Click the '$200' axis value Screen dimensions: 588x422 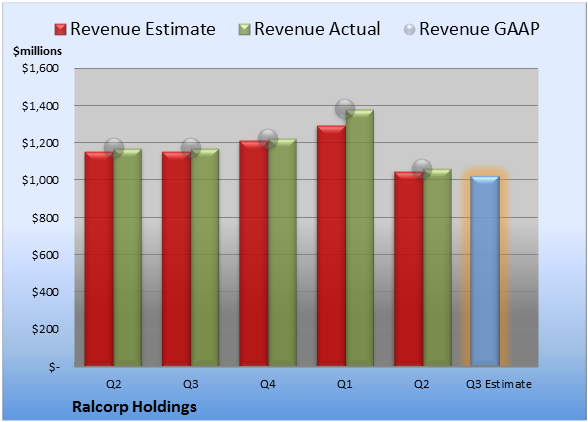[x=45, y=329]
